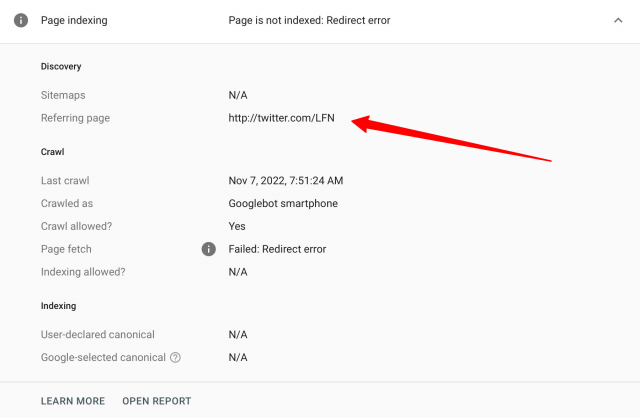Click the Crawl section heading
The image size is (640, 418).
click(53, 152)
